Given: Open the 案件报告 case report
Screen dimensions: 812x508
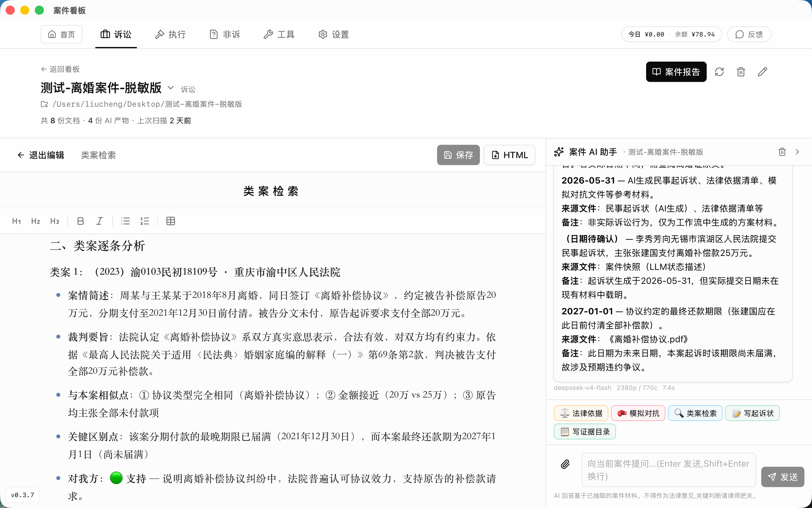Looking at the screenshot, I should pyautogui.click(x=676, y=71).
